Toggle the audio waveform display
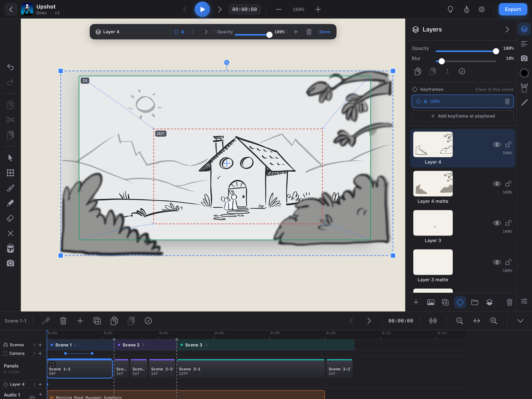The image size is (532, 399). click(x=433, y=321)
